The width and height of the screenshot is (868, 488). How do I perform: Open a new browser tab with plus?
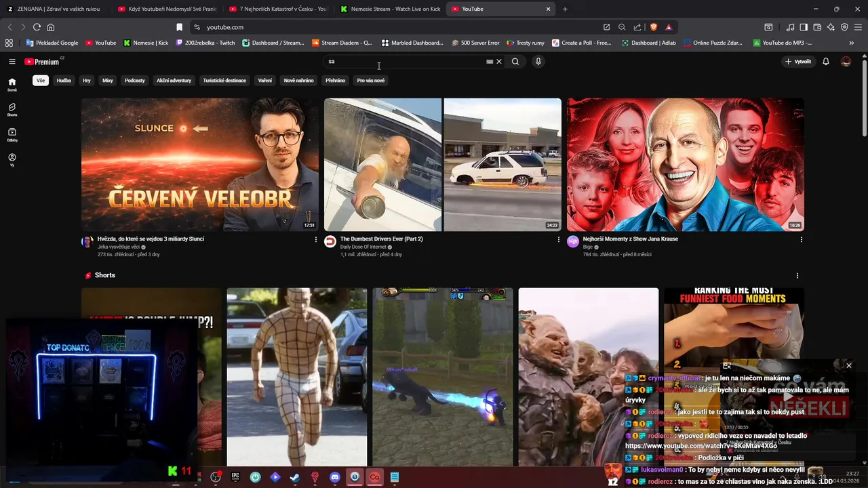click(565, 9)
